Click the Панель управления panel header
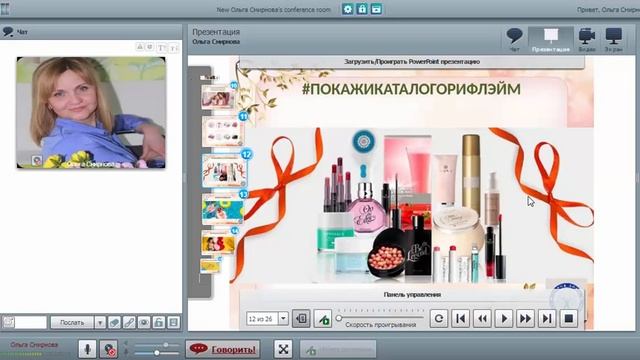The image size is (640, 360). point(411,295)
